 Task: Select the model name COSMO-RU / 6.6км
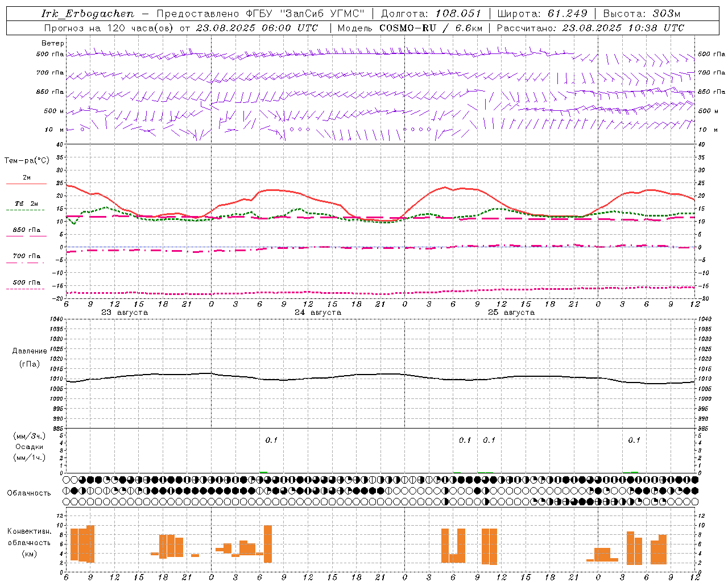tap(431, 28)
